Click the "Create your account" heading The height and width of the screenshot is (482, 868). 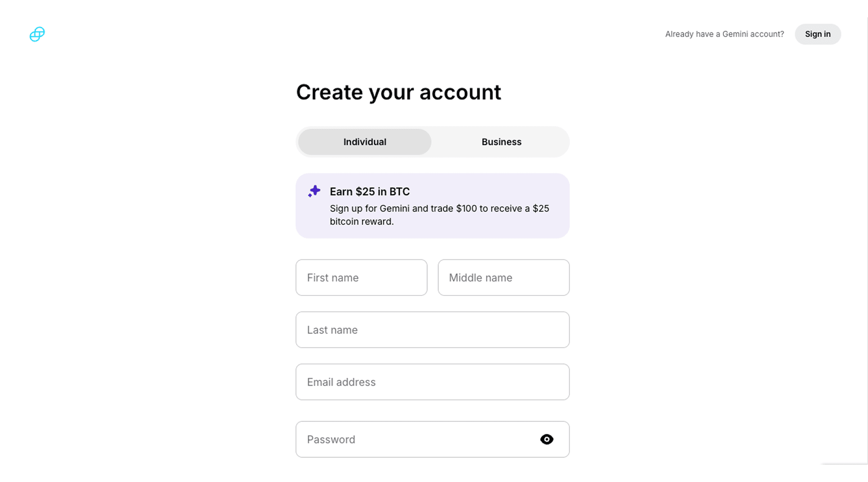(398, 92)
